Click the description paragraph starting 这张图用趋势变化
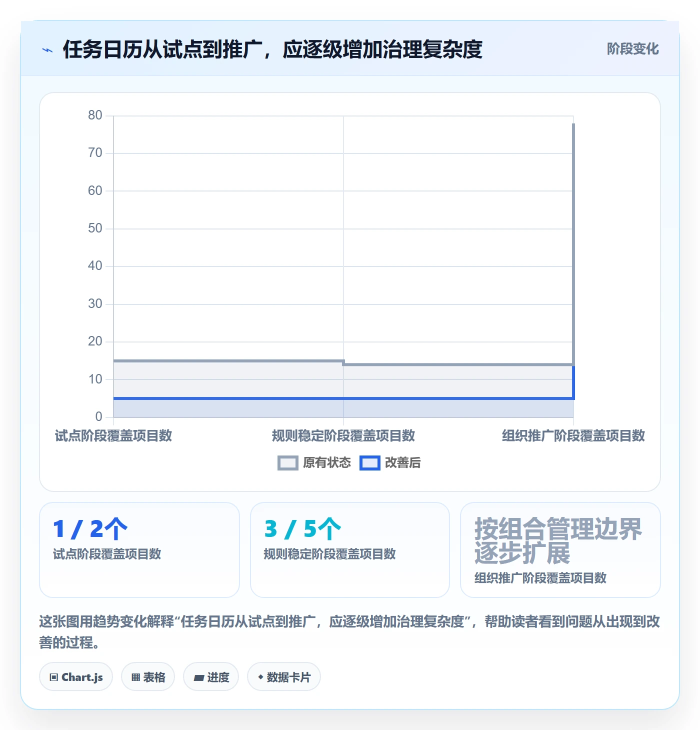Image resolution: width=700 pixels, height=730 pixels. (x=349, y=632)
